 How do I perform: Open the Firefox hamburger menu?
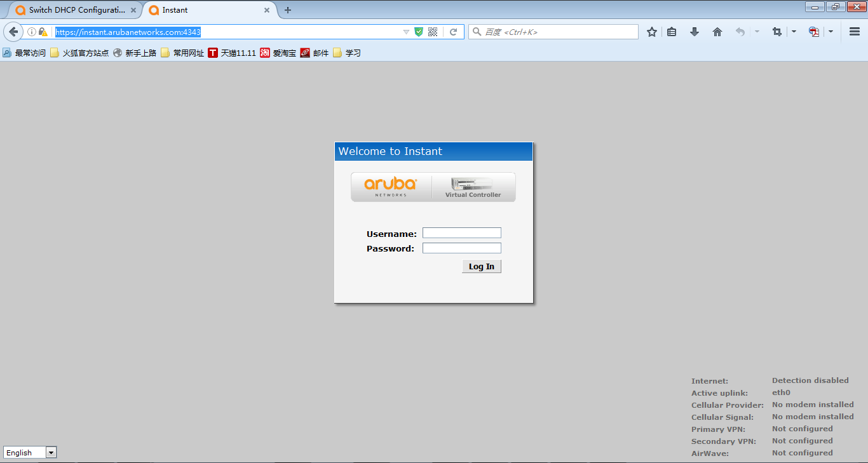click(854, 32)
